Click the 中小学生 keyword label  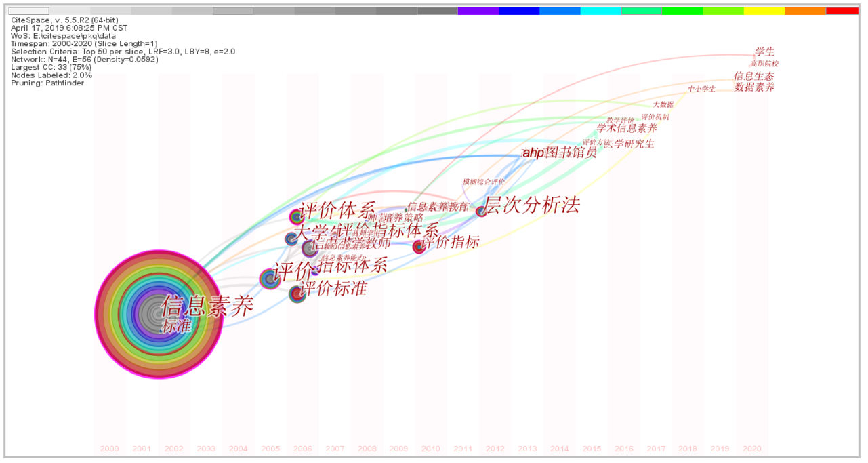pyautogui.click(x=702, y=89)
